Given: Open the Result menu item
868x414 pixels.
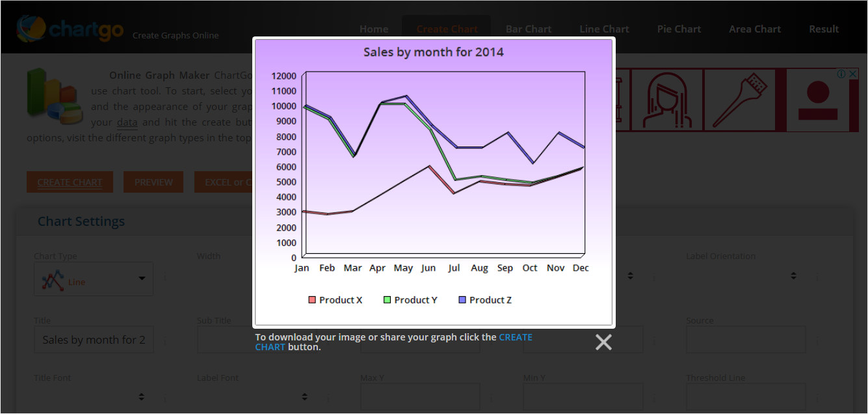Looking at the screenshot, I should 824,29.
